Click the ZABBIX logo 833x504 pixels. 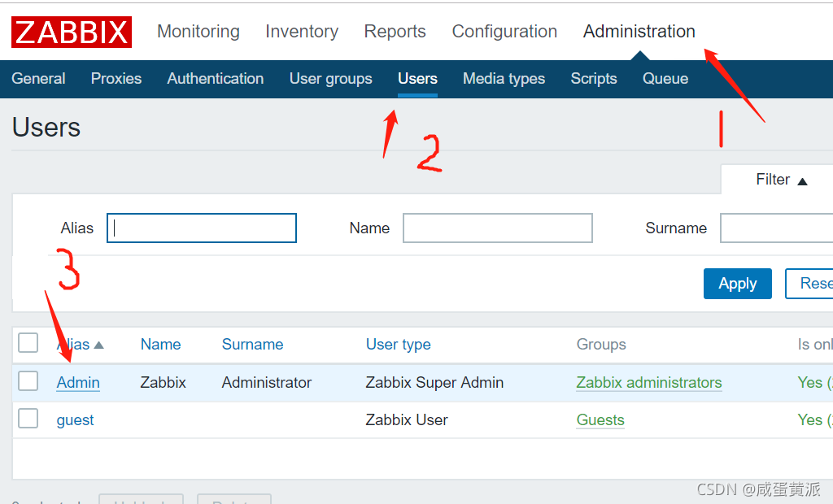pos(72,32)
